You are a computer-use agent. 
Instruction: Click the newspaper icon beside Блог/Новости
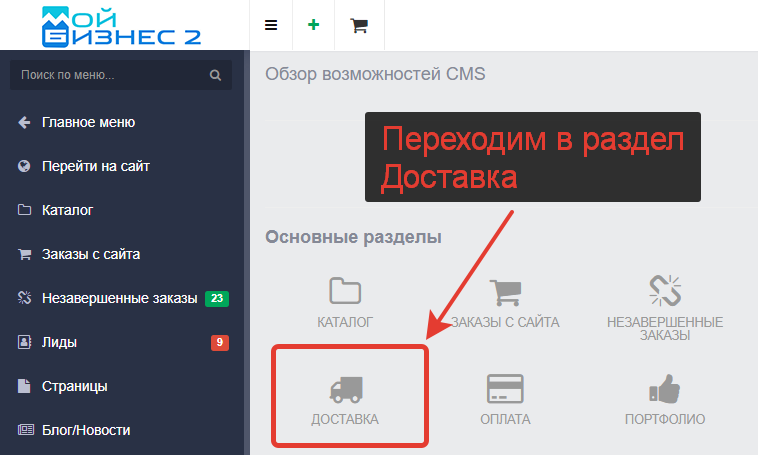click(x=26, y=429)
